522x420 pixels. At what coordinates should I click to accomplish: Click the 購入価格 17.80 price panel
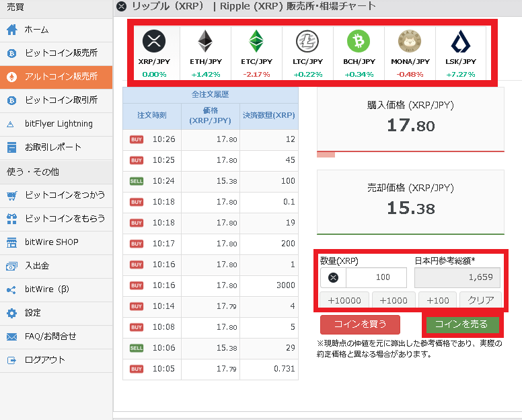pos(410,120)
